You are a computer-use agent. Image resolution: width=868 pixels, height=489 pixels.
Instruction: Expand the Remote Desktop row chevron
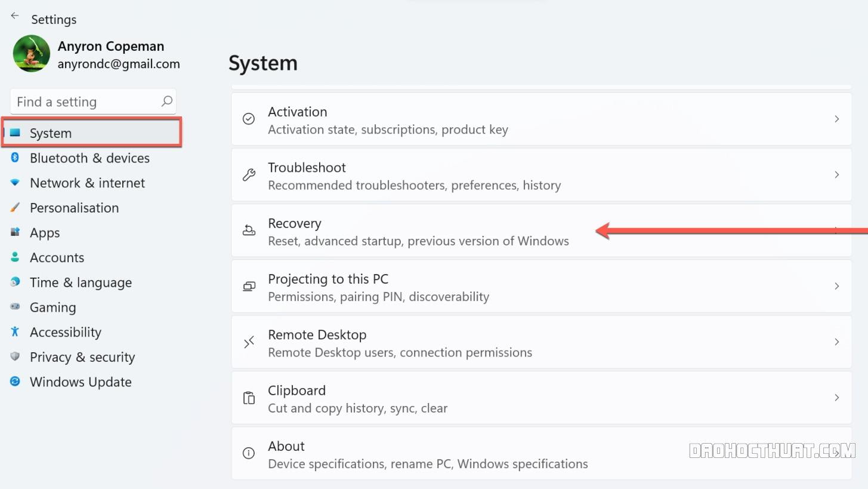point(836,342)
